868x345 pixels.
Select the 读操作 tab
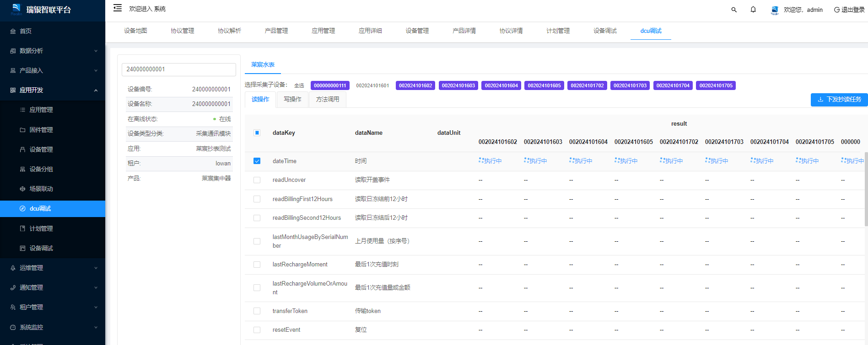point(260,99)
